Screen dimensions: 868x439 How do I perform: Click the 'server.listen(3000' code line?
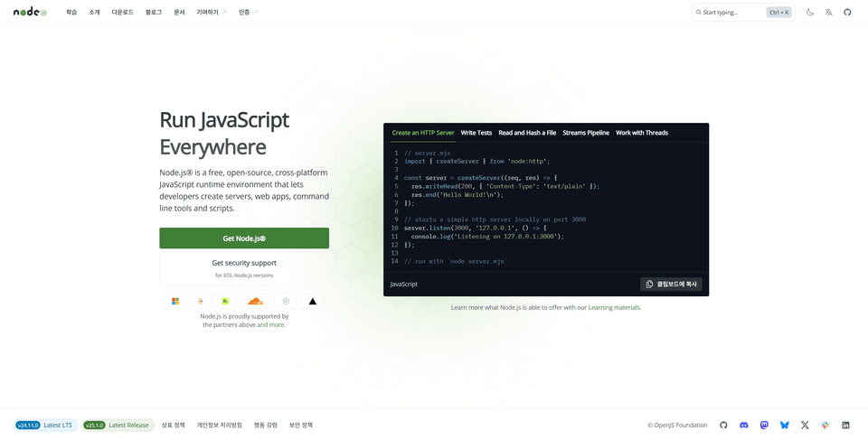point(476,228)
